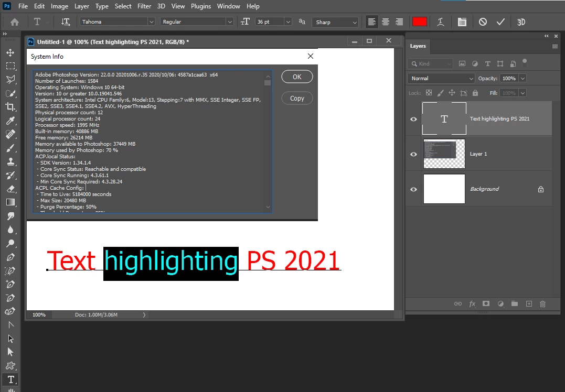Toggle text orientation icon
The height and width of the screenshot is (392, 565).
(66, 22)
